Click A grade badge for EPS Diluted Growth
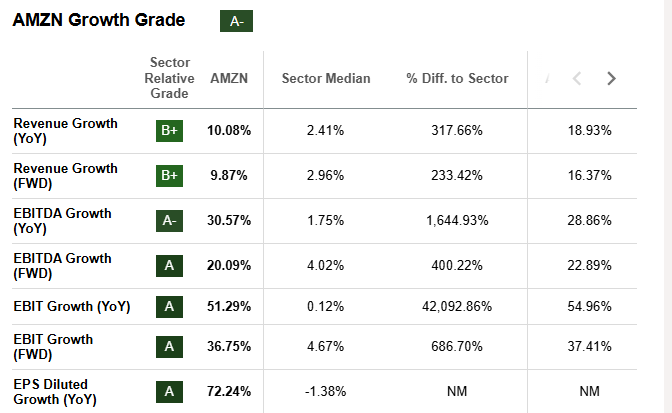 point(169,391)
